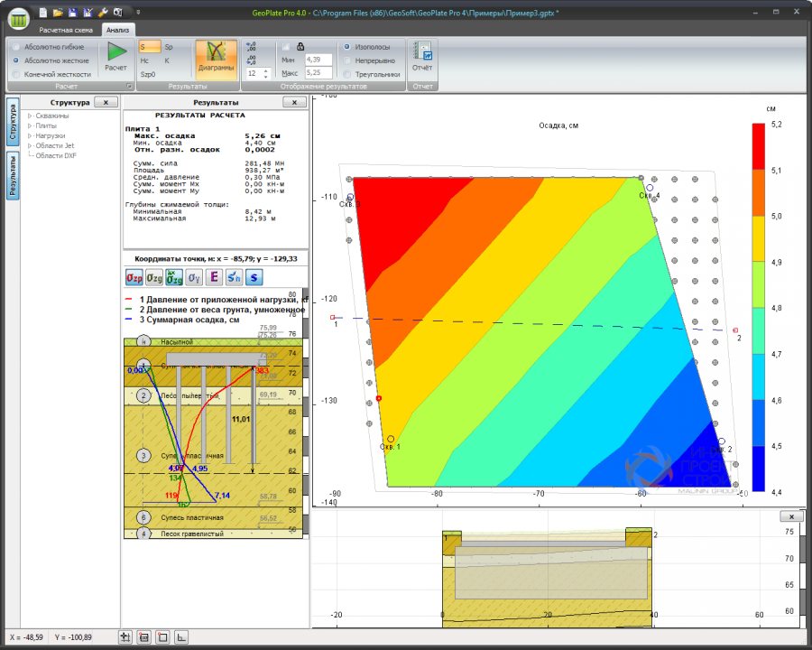Select the Анализ ribbon tab
Image resolution: width=812 pixels, height=650 pixels.
coord(117,30)
